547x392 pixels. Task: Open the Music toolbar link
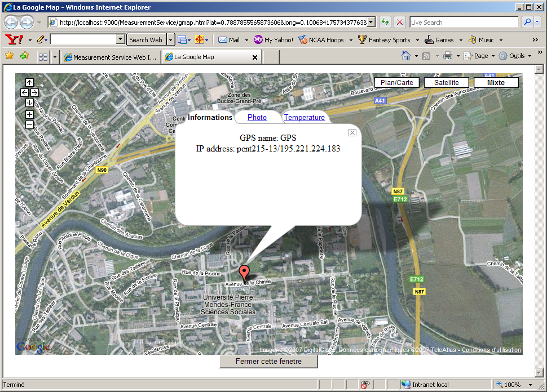[x=481, y=40]
